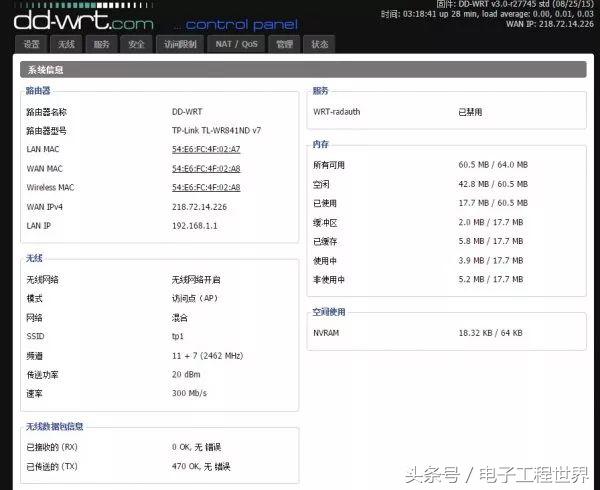600x490 pixels.
Task: Click NVRAM usage 18.32 KB / 64 KB
Action: [491, 333]
